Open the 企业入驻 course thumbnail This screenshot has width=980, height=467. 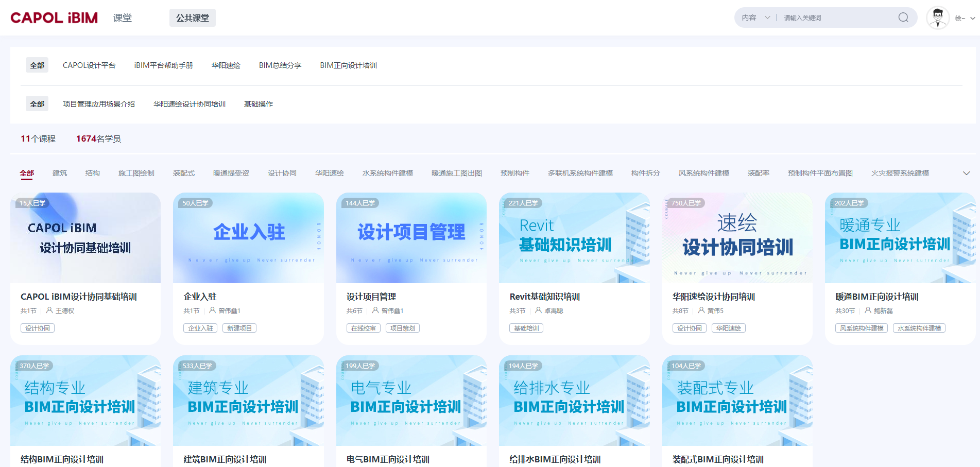tap(248, 238)
